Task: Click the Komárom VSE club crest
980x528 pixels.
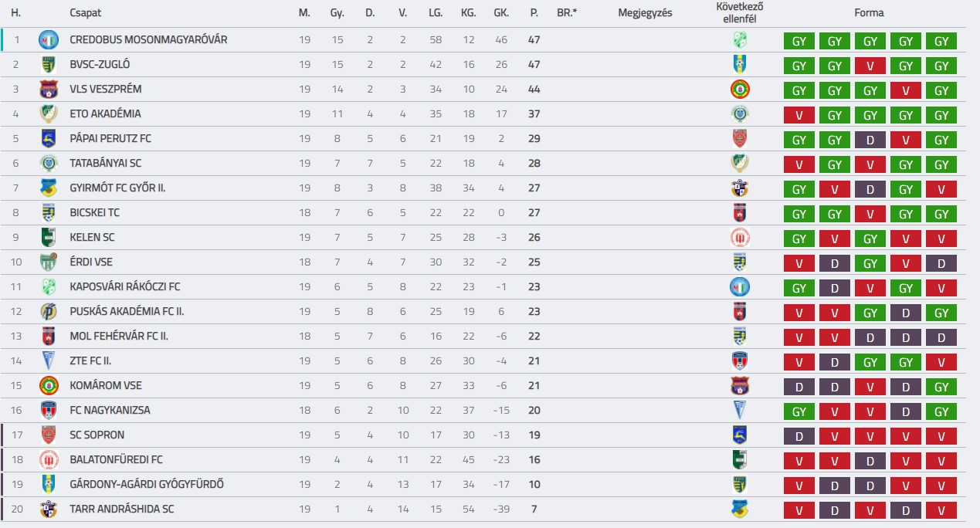Action: (x=49, y=385)
